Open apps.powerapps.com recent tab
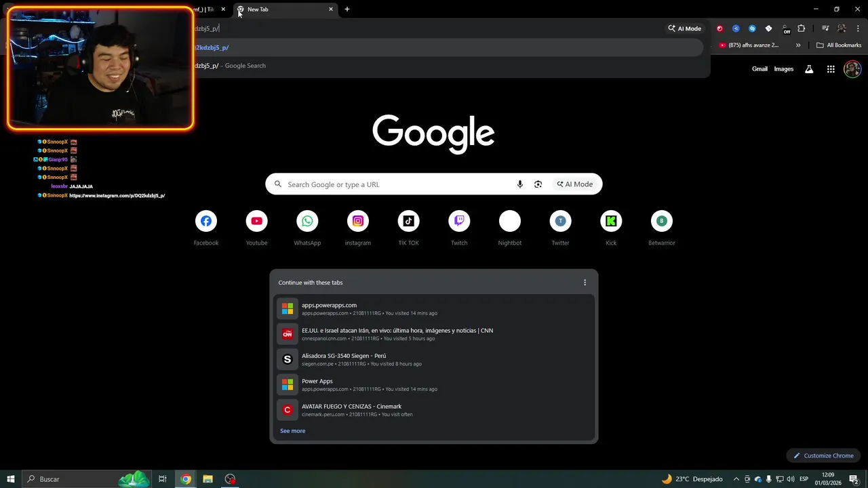The height and width of the screenshot is (488, 868). click(x=434, y=308)
